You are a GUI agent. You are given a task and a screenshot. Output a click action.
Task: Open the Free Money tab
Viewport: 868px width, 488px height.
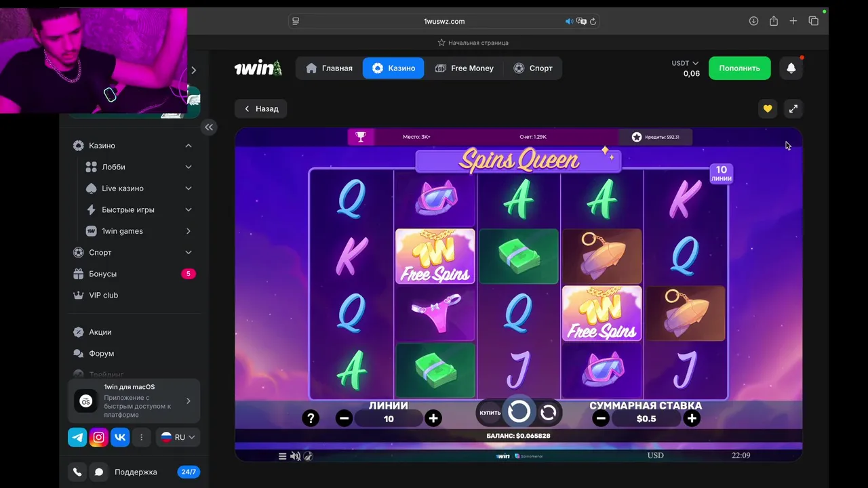pyautogui.click(x=465, y=68)
